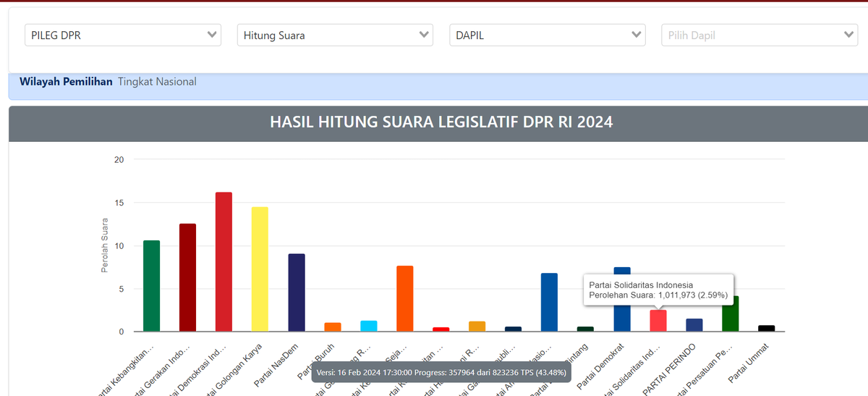Click the 'Wilayah Pemilihan' label

click(66, 82)
